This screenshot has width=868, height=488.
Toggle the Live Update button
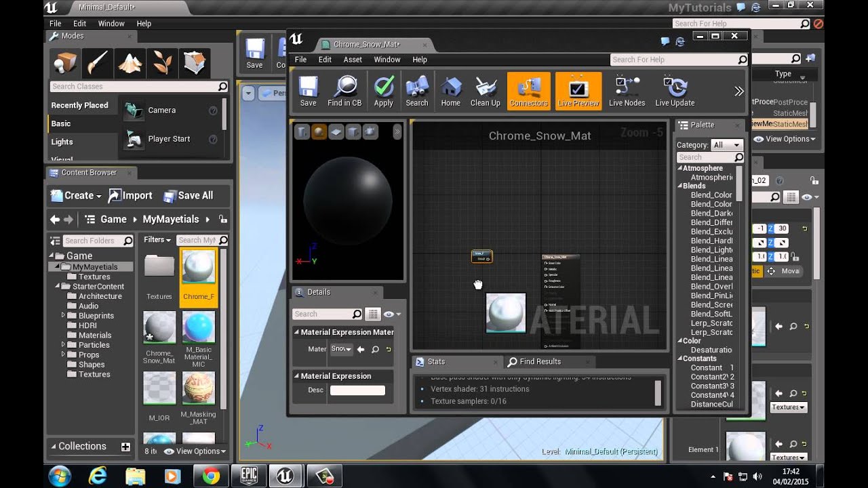click(x=675, y=91)
